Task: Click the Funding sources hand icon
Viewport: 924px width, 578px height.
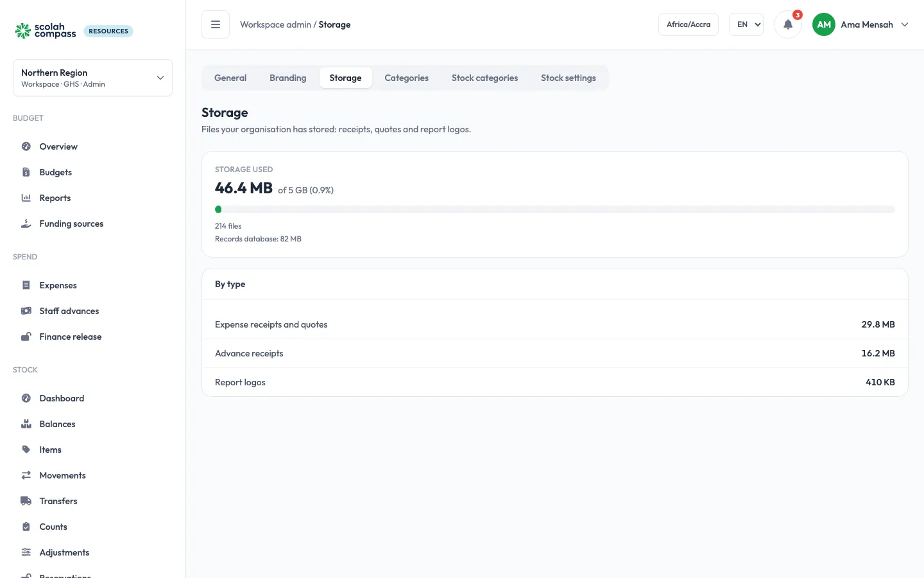Action: tap(26, 223)
